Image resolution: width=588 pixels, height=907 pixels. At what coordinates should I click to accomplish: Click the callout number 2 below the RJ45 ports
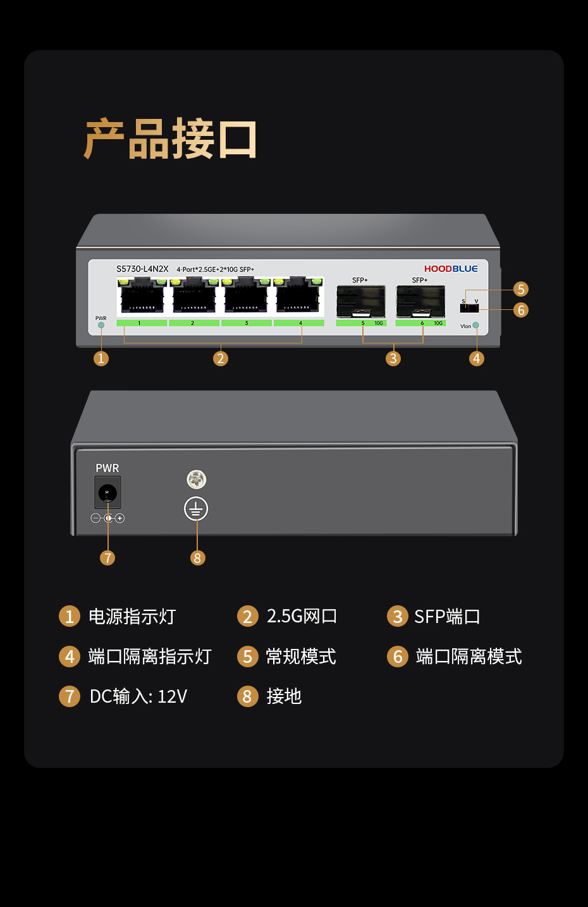tap(221, 359)
